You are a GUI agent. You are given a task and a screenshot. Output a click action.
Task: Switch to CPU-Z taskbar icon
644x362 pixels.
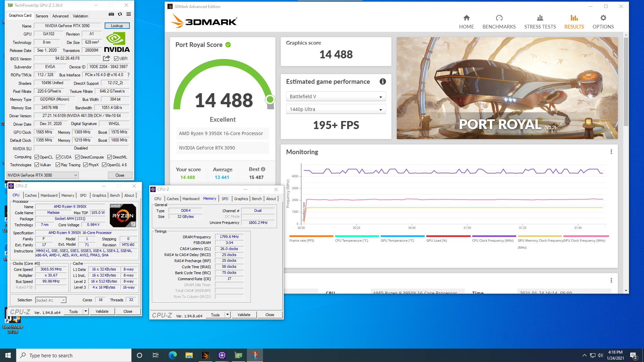pos(222,355)
